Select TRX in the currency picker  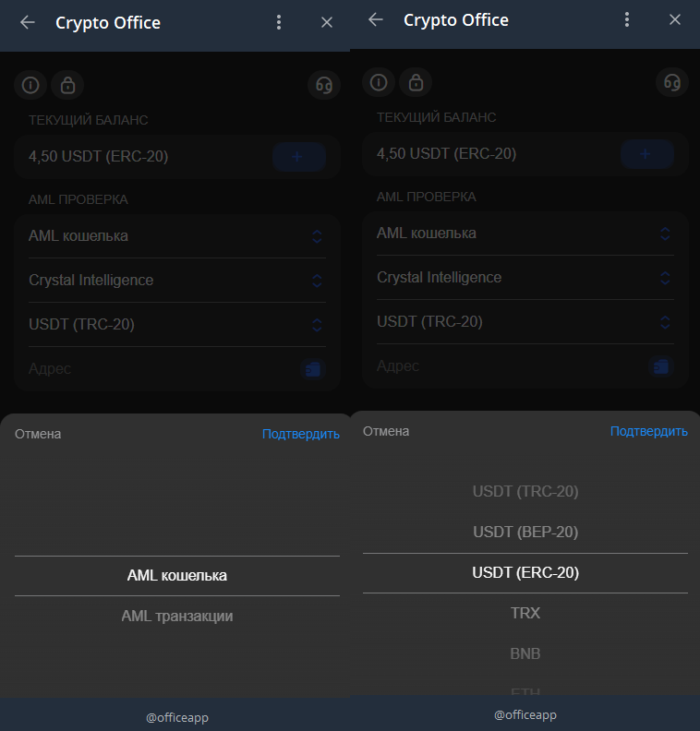pos(525,613)
